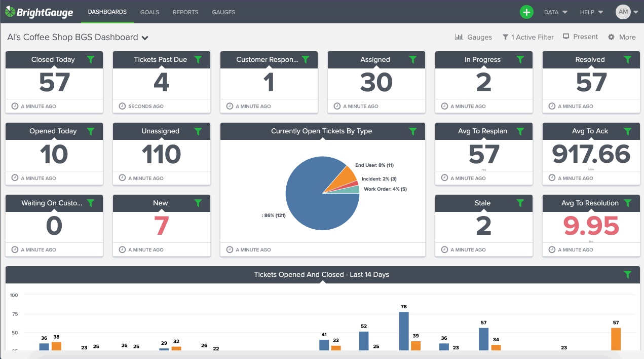
Task: Open the 1 Active Filter control
Action: click(528, 37)
